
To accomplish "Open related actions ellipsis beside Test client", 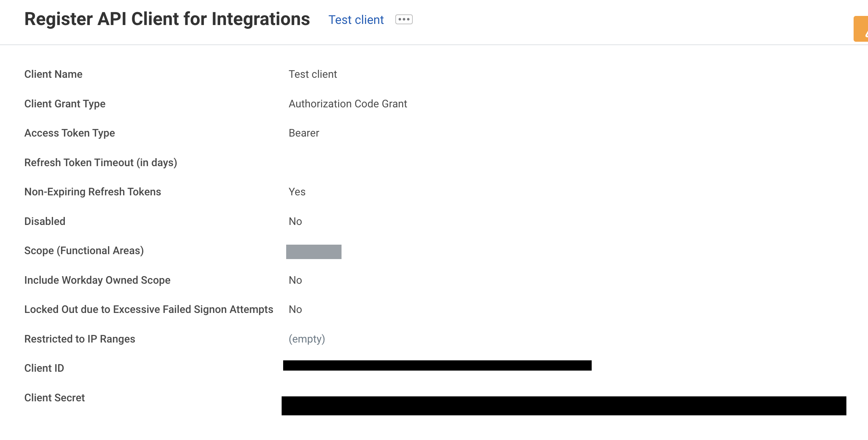I will coord(404,19).
